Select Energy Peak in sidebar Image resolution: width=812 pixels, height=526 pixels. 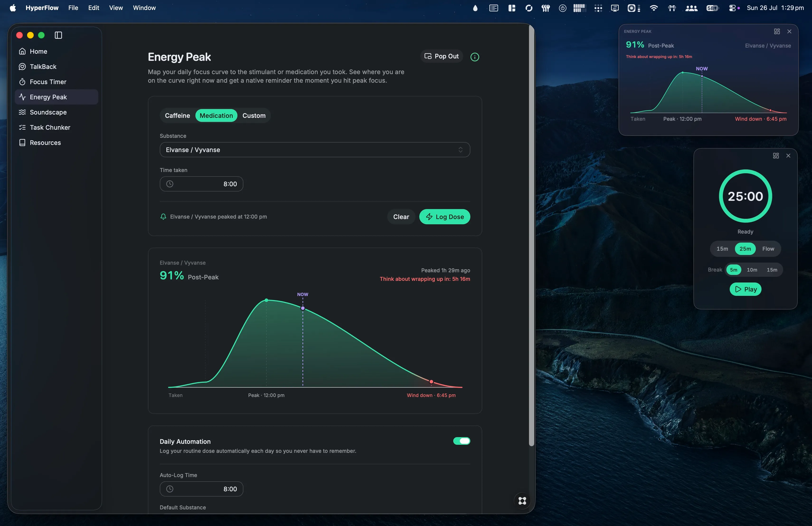pos(57,97)
